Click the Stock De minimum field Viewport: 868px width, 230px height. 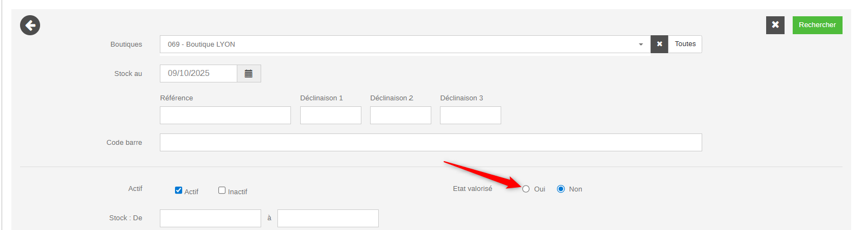[x=210, y=219]
